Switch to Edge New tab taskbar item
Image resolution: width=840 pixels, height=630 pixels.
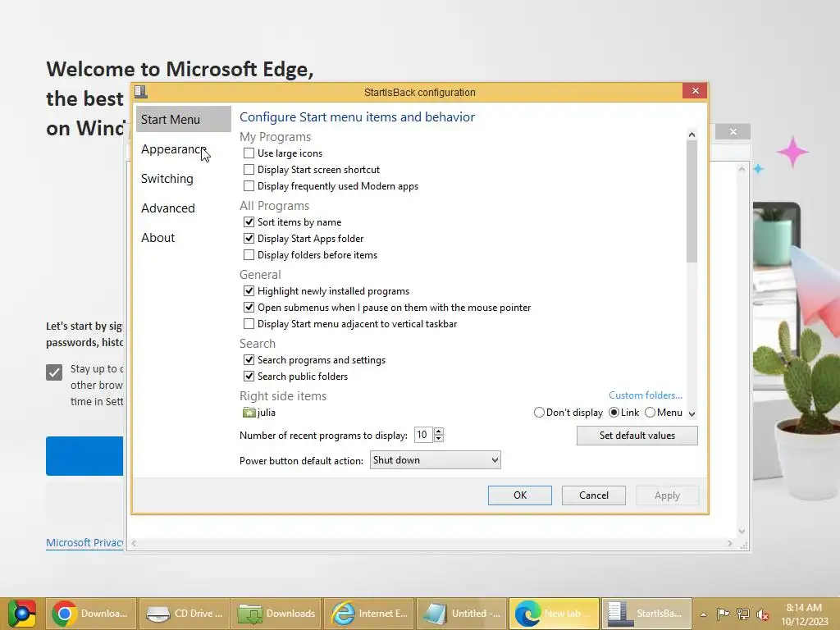[554, 614]
